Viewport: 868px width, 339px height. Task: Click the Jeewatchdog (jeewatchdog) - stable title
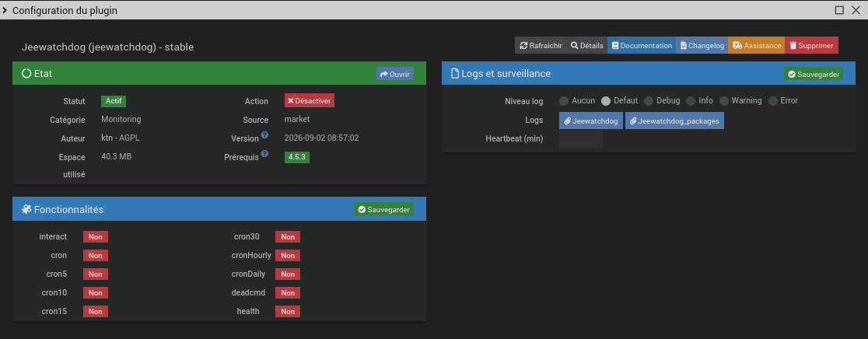pyautogui.click(x=107, y=47)
